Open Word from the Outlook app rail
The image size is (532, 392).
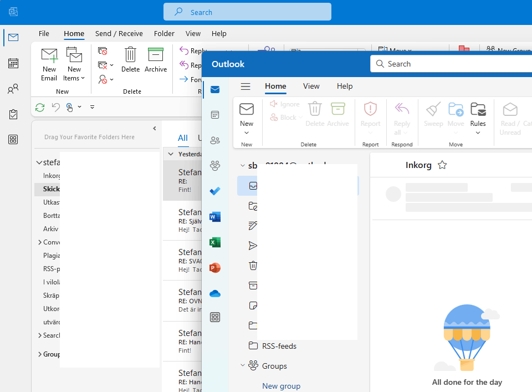point(215,216)
